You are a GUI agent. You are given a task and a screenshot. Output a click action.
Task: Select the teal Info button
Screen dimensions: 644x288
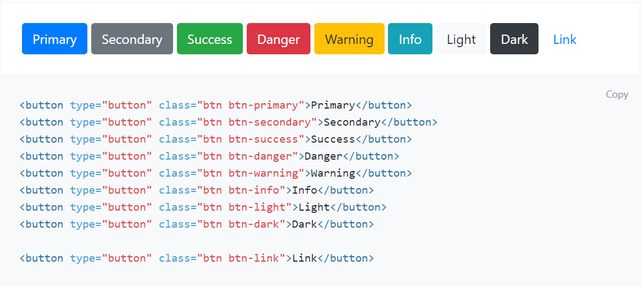410,39
